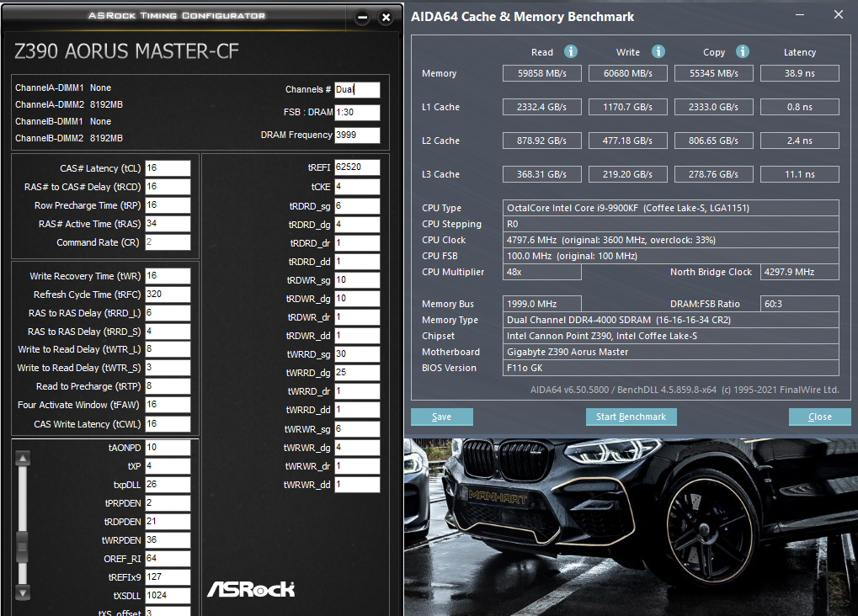Click the scrollbar down arrow in timing list
This screenshot has height=616, width=858.
tap(23, 592)
